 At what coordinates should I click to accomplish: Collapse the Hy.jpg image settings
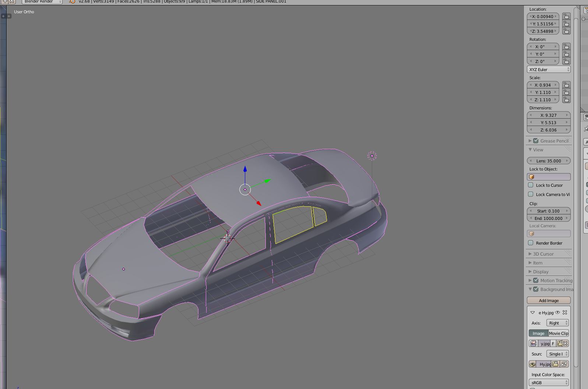(x=532, y=312)
